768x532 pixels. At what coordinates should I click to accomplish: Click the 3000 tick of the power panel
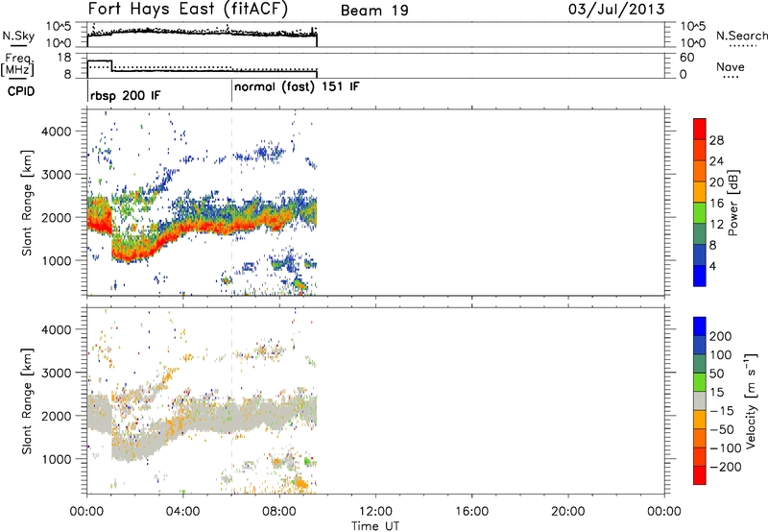coord(56,175)
